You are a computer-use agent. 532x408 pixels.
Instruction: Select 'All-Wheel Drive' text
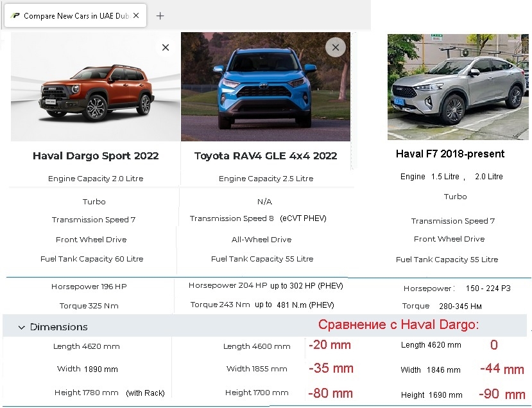[262, 240]
